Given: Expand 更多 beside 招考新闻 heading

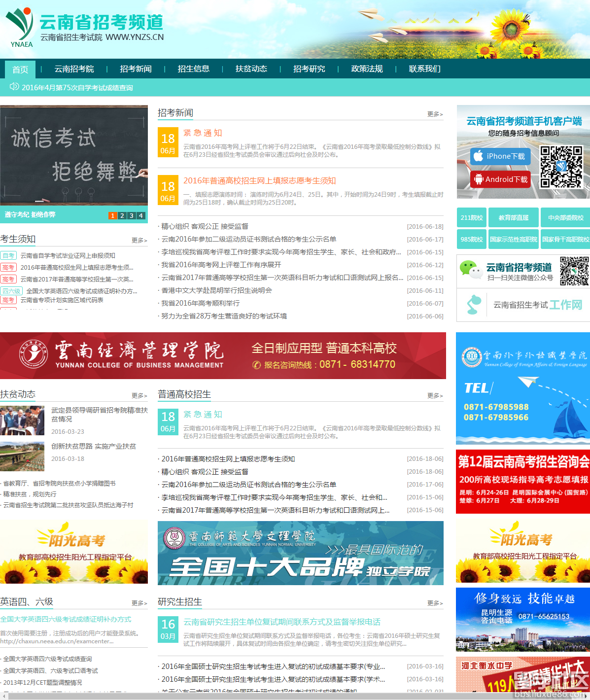Looking at the screenshot, I should coord(435,114).
